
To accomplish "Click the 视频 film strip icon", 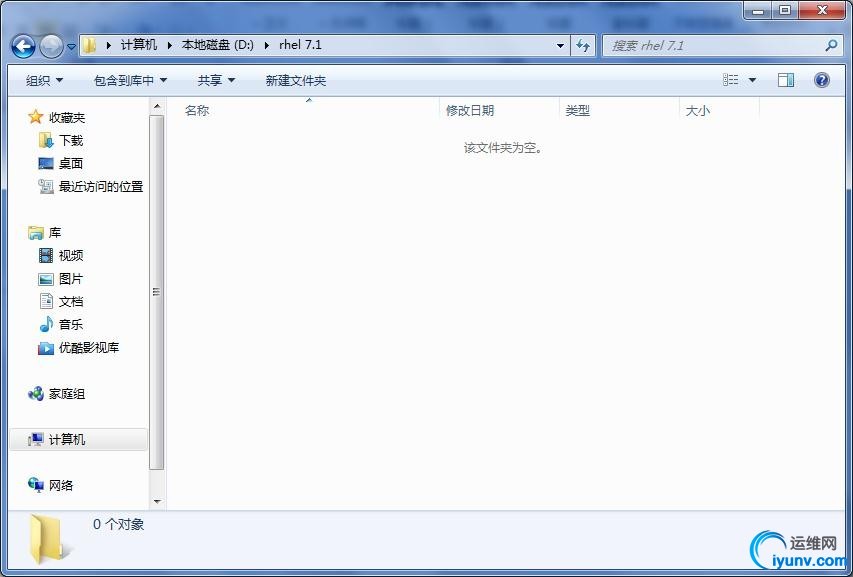I will 46,256.
